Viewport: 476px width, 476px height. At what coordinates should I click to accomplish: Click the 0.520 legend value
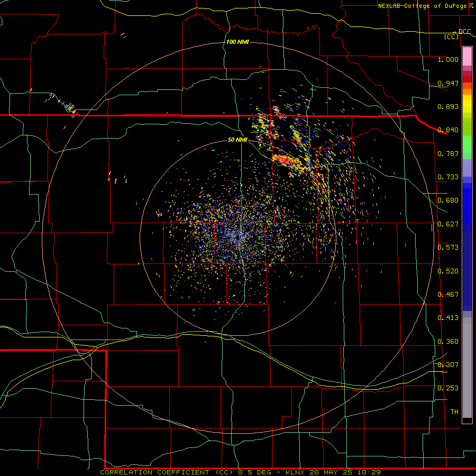pos(448,271)
